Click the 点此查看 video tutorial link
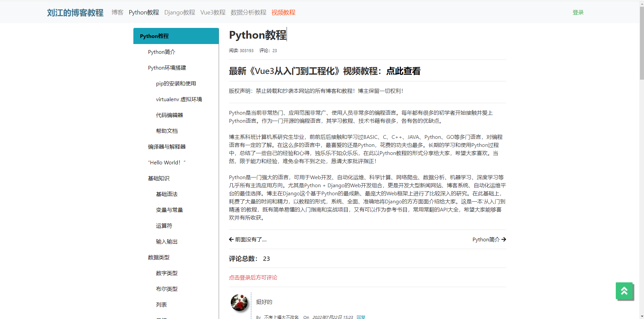 tap(403, 71)
